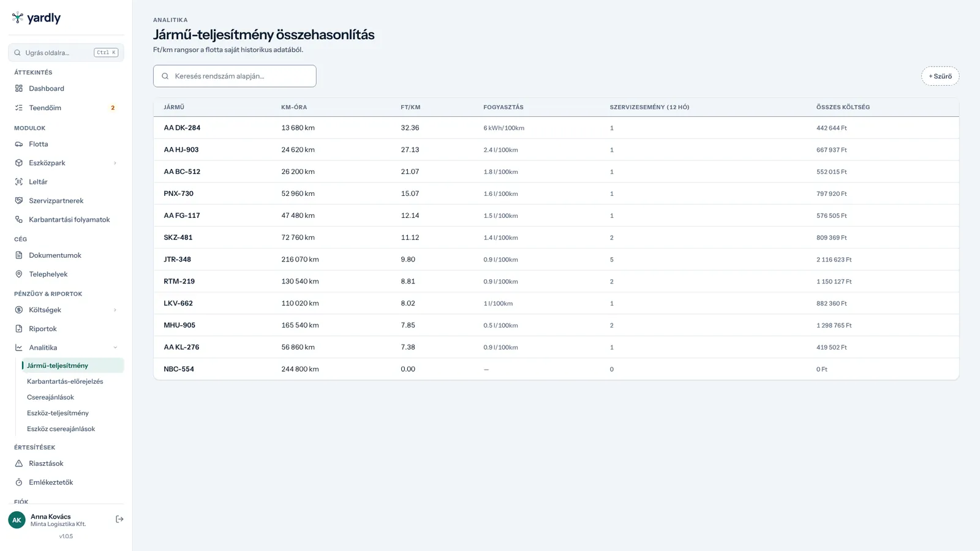The height and width of the screenshot is (551, 980).
Task: Click the Riportok report icon
Action: (x=19, y=329)
